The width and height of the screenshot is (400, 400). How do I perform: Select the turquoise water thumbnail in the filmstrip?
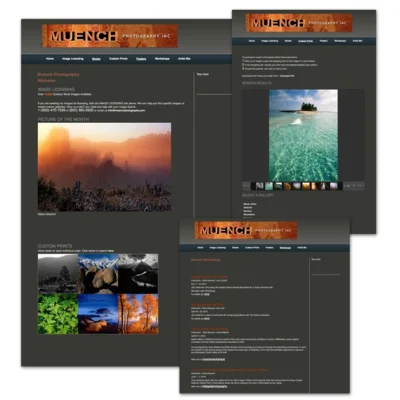click(269, 186)
